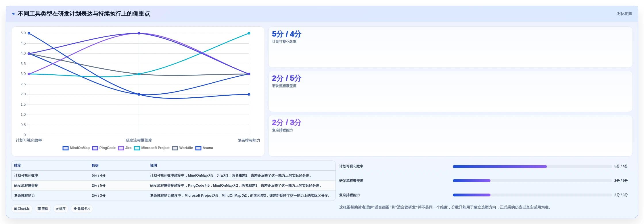Click 复杂排程能力 row label in table
644x224 pixels.
click(x=24, y=196)
